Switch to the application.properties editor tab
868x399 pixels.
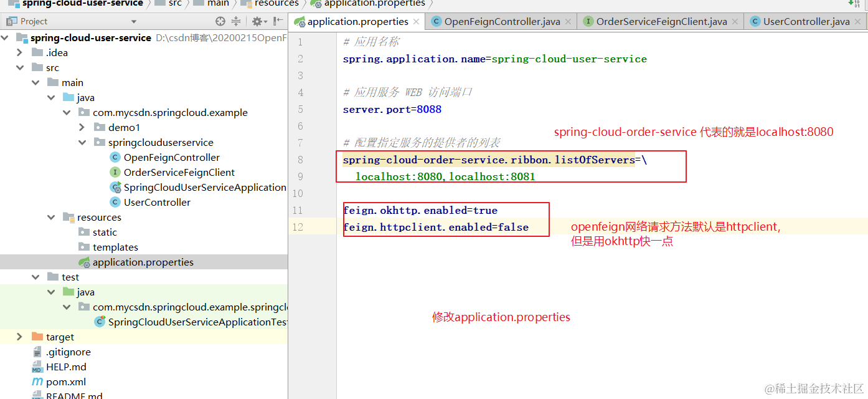[x=358, y=22]
